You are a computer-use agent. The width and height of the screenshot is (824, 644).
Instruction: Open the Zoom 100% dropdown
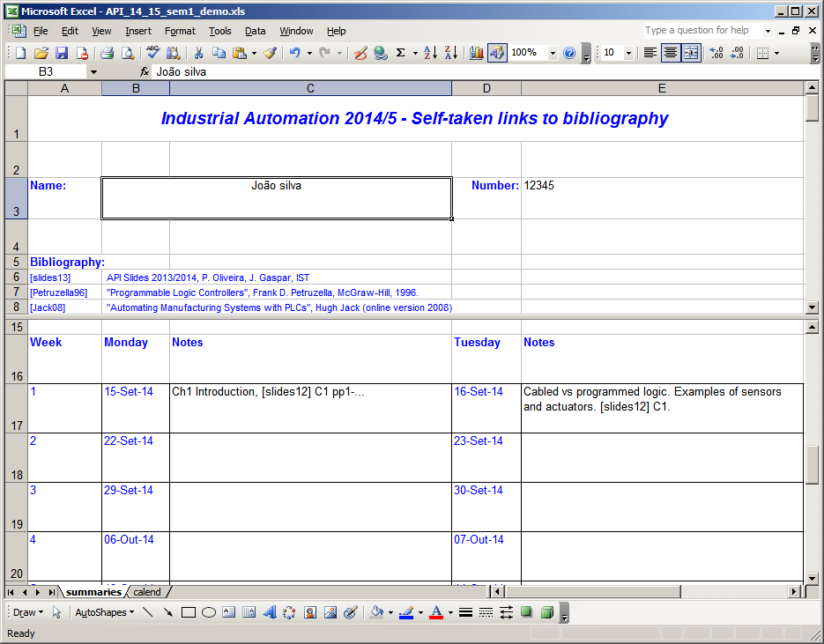(553, 53)
